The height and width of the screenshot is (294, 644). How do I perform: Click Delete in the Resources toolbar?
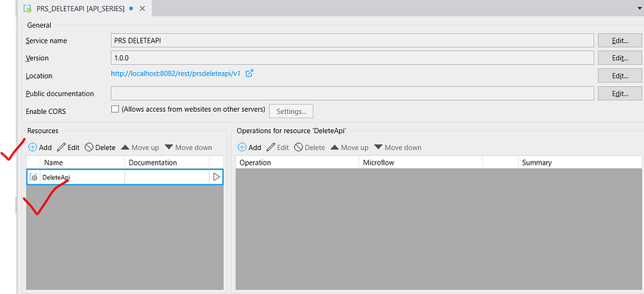(x=100, y=148)
